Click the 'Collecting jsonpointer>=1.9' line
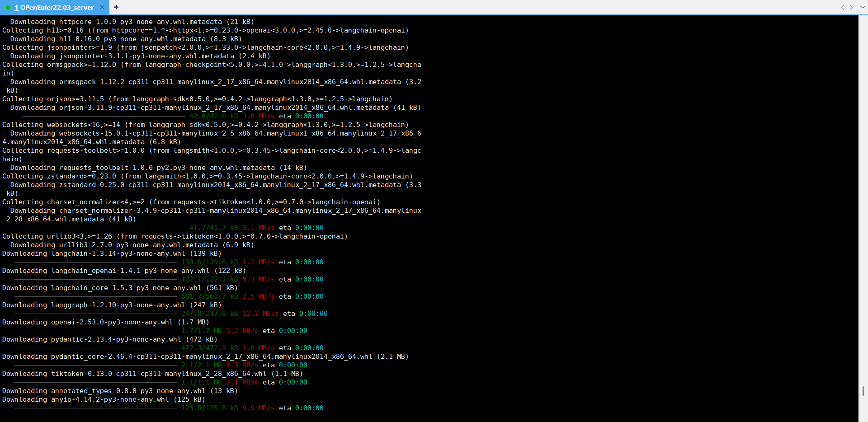The image size is (868, 422). (x=205, y=47)
